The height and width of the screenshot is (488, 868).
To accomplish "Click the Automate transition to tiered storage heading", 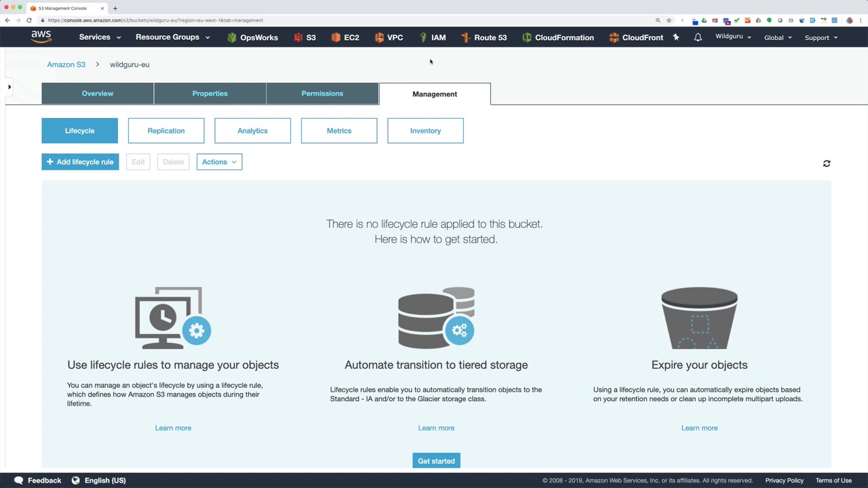I will click(x=436, y=365).
